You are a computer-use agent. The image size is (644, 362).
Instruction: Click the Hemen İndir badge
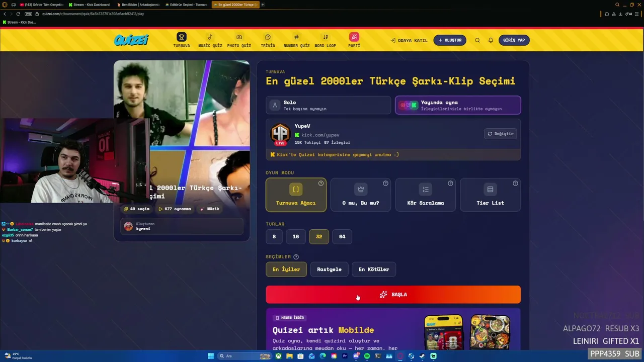pos(290,318)
